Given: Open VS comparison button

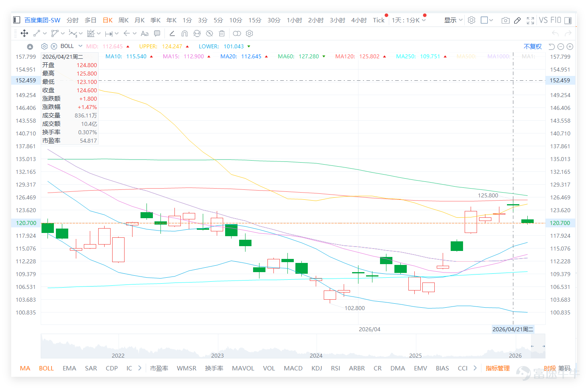Looking at the screenshot, I should point(543,20).
